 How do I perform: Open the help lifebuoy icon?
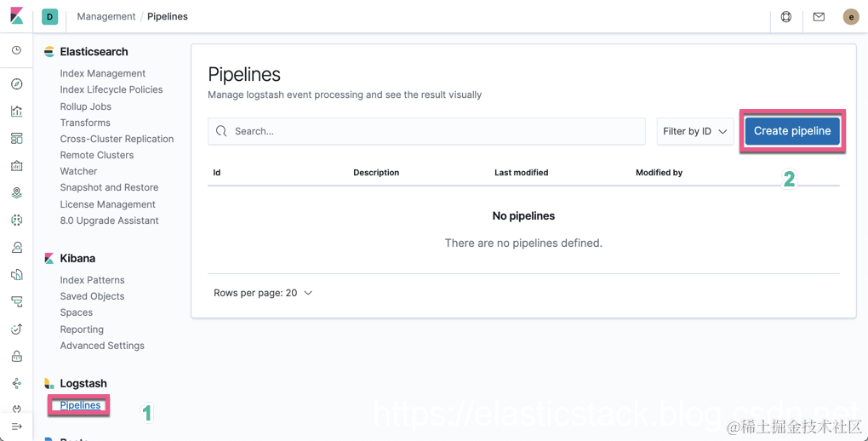pos(786,16)
